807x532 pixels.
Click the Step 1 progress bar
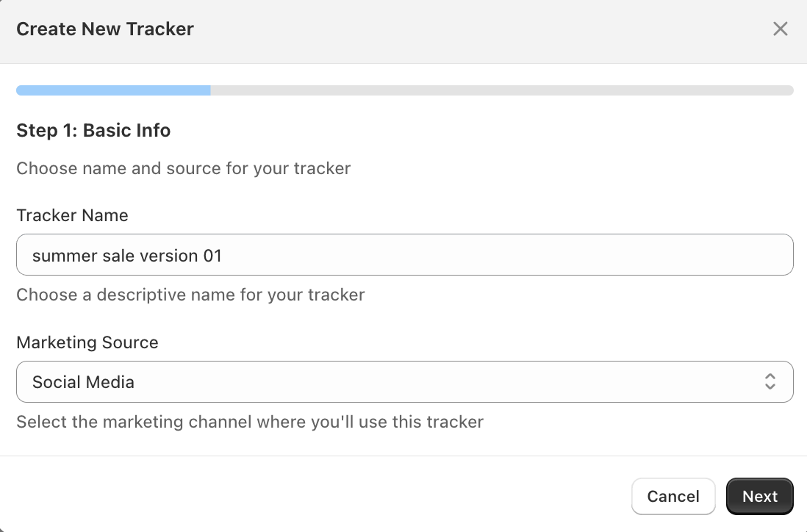(x=404, y=90)
